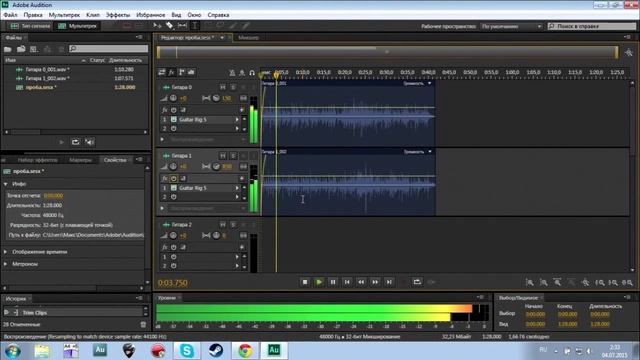
Task: Expand the Метроном section
Action: [6, 264]
